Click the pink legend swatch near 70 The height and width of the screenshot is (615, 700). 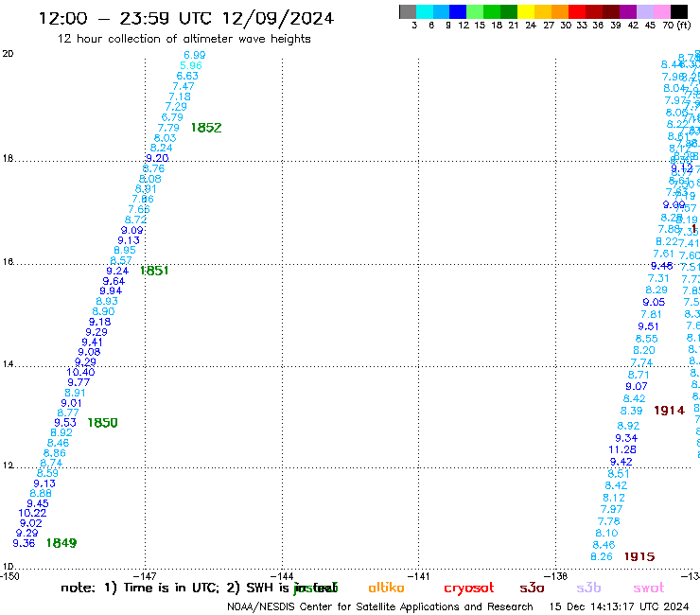(x=661, y=11)
